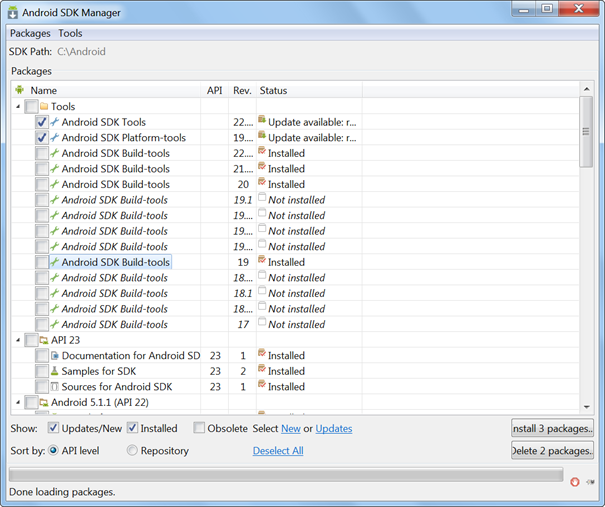Check the Tools group checkbox
The height and width of the screenshot is (507, 605).
[x=31, y=106]
